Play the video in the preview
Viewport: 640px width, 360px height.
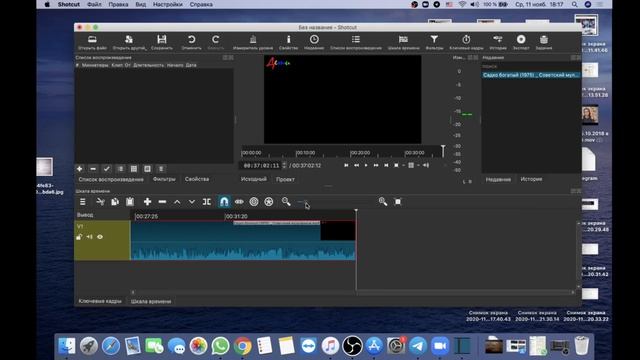click(366, 165)
